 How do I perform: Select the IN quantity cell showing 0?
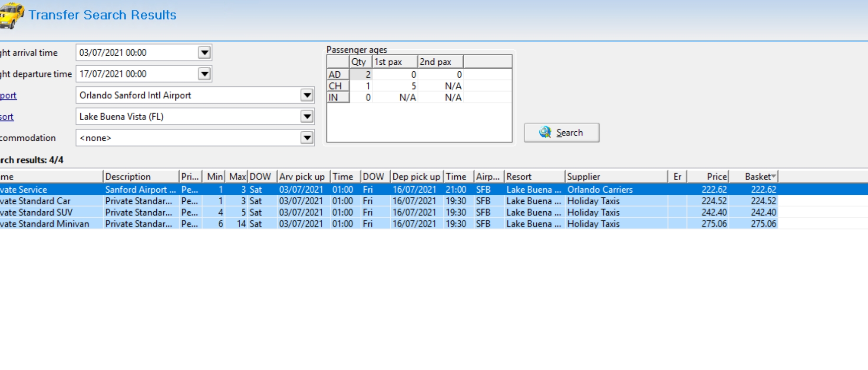pos(361,97)
